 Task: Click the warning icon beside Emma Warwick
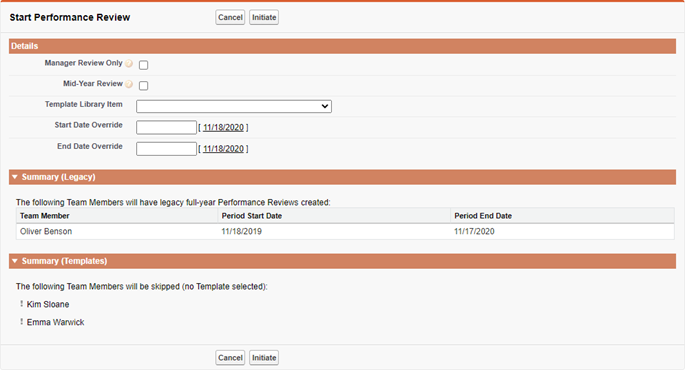(x=21, y=322)
